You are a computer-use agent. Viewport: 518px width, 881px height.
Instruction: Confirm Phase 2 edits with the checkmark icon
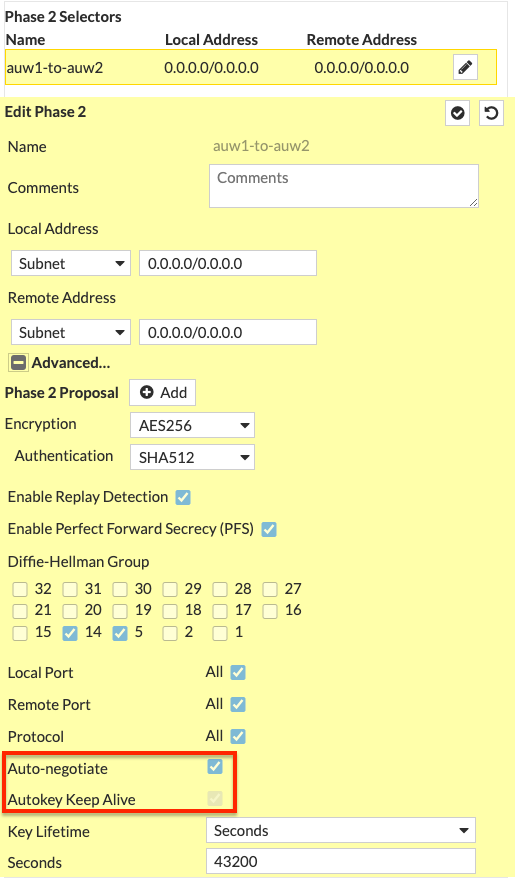point(458,113)
